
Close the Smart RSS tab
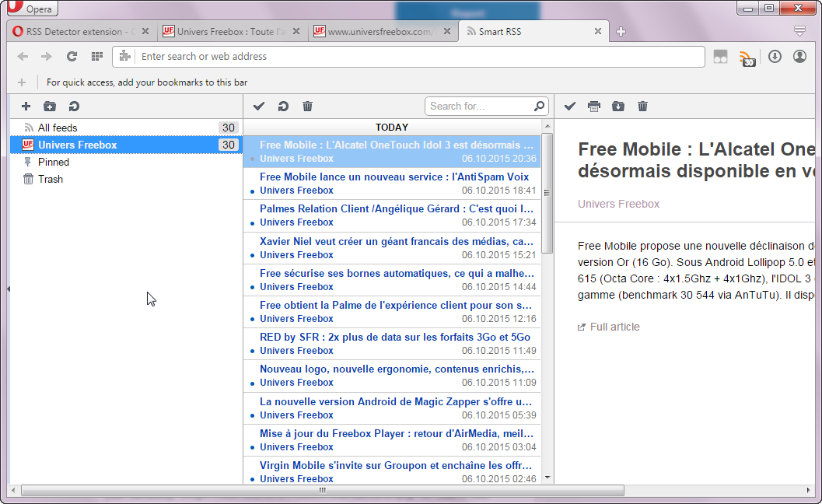point(597,31)
